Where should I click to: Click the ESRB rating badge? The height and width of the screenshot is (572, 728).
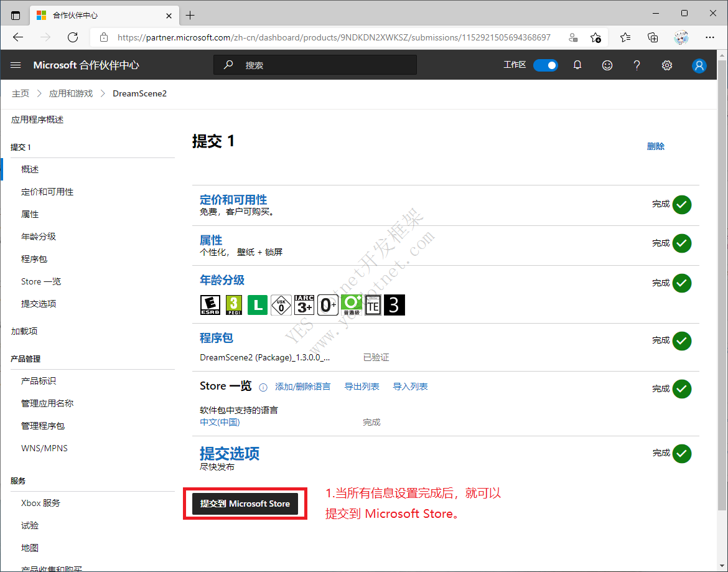(210, 305)
